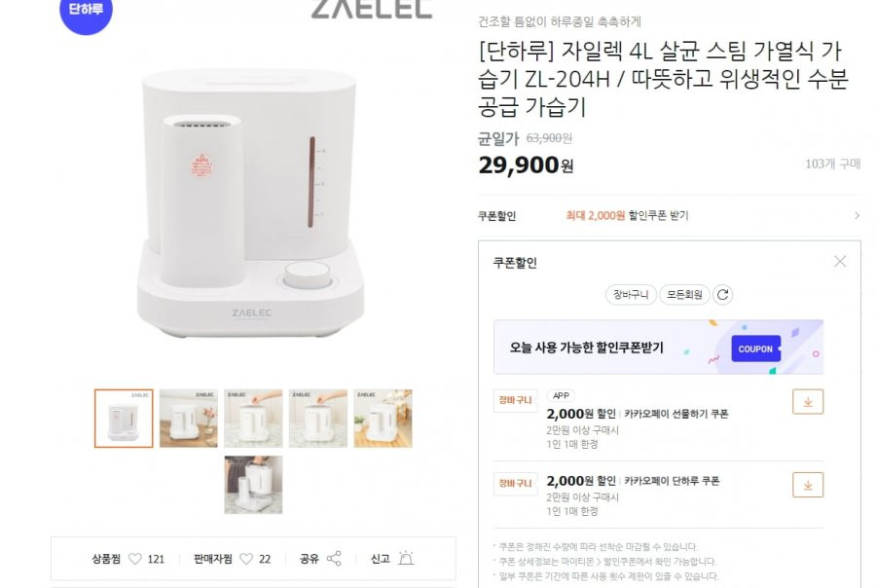Click the report siren icon
Viewport: 876px width, 588px height.
(x=406, y=558)
